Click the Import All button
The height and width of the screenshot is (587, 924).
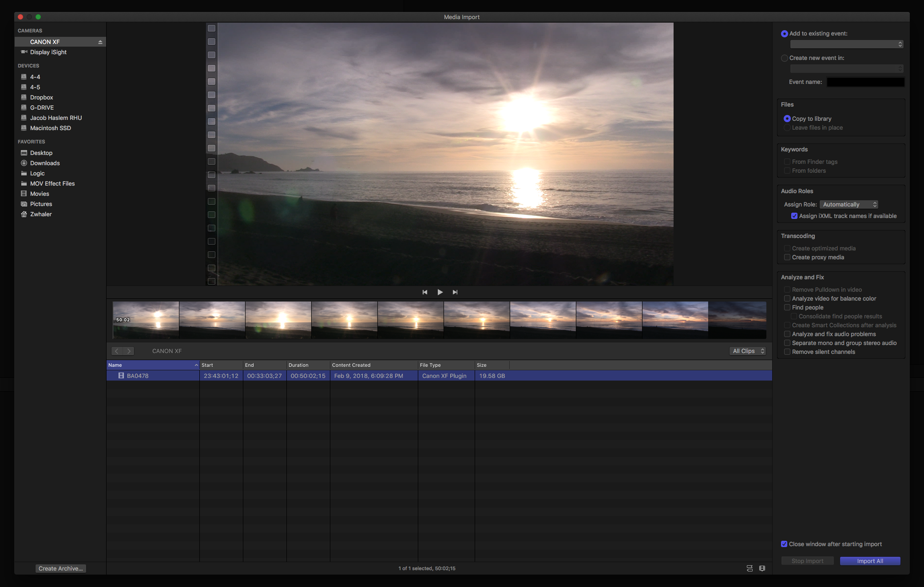(870, 561)
